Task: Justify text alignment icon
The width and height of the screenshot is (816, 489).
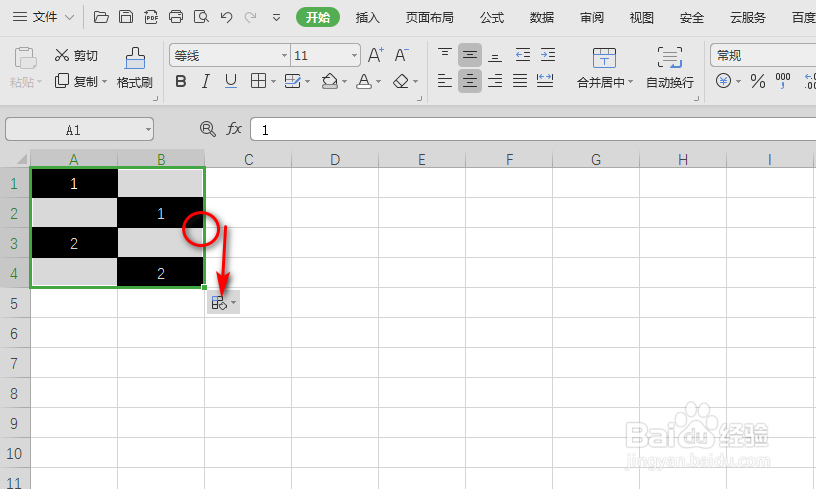Action: (x=520, y=81)
